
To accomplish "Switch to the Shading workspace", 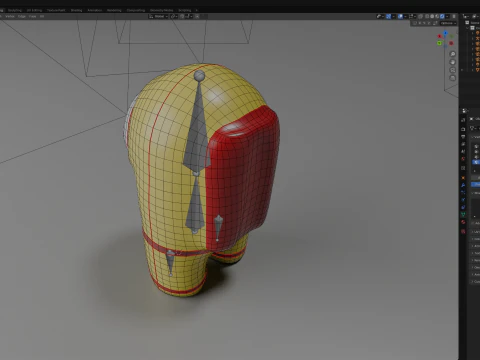I will pos(76,10).
